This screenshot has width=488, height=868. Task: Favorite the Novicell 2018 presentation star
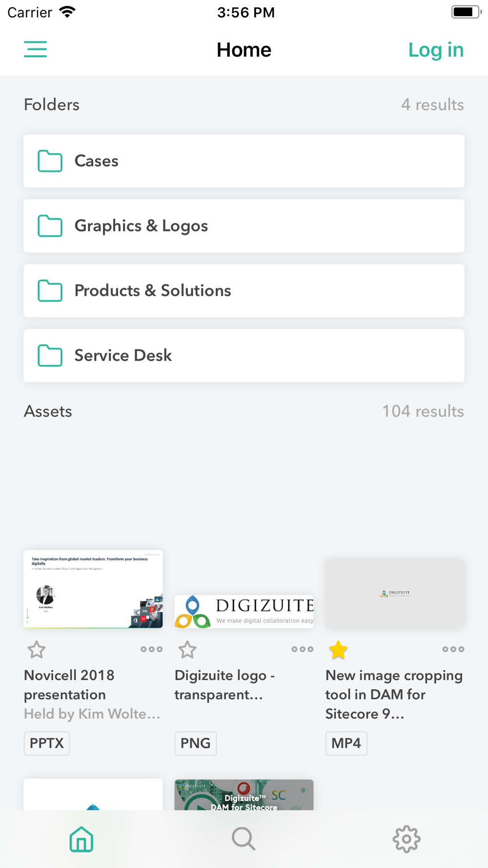pos(37,650)
